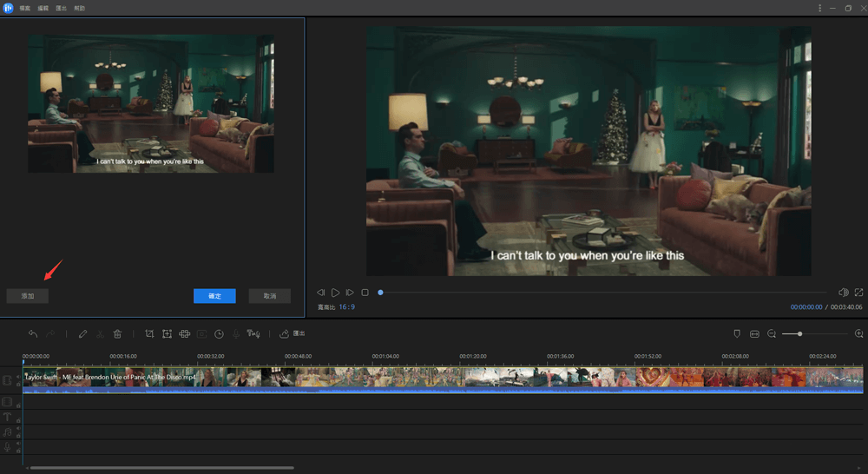Image resolution: width=868 pixels, height=474 pixels.
Task: Open the 16:9 aspect ratio selector
Action: [x=346, y=307]
